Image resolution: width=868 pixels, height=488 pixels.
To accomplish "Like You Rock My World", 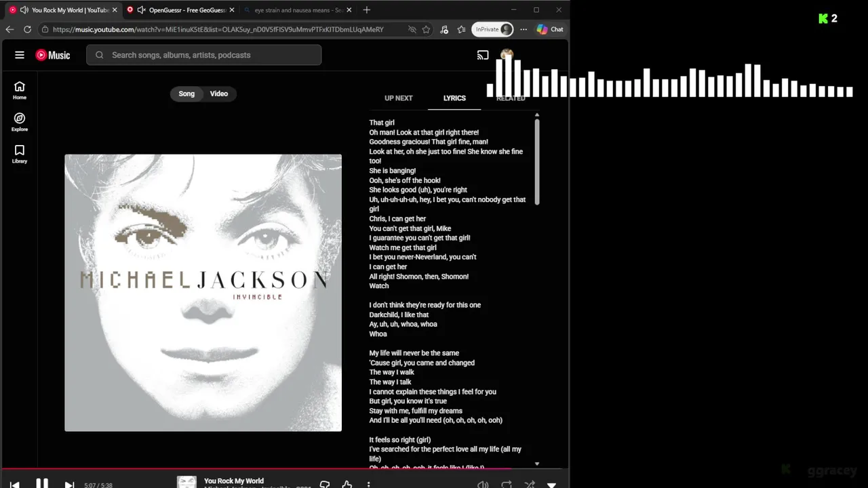I will pyautogui.click(x=347, y=485).
